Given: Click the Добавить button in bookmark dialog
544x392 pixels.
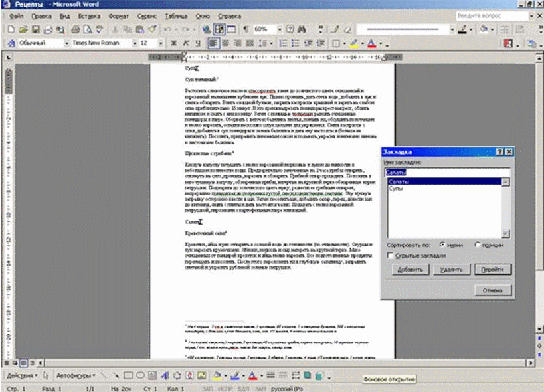Looking at the screenshot, I should coord(410,270).
